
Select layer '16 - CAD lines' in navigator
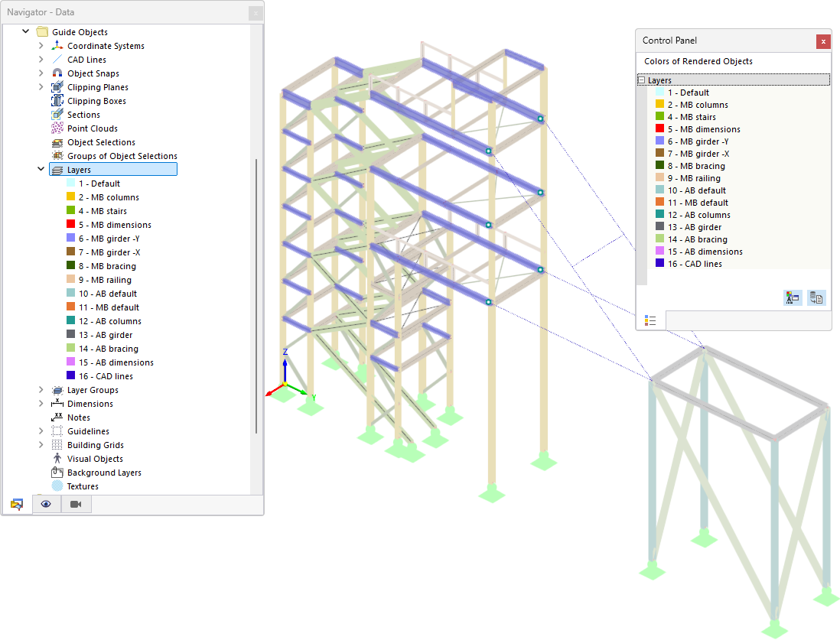106,376
